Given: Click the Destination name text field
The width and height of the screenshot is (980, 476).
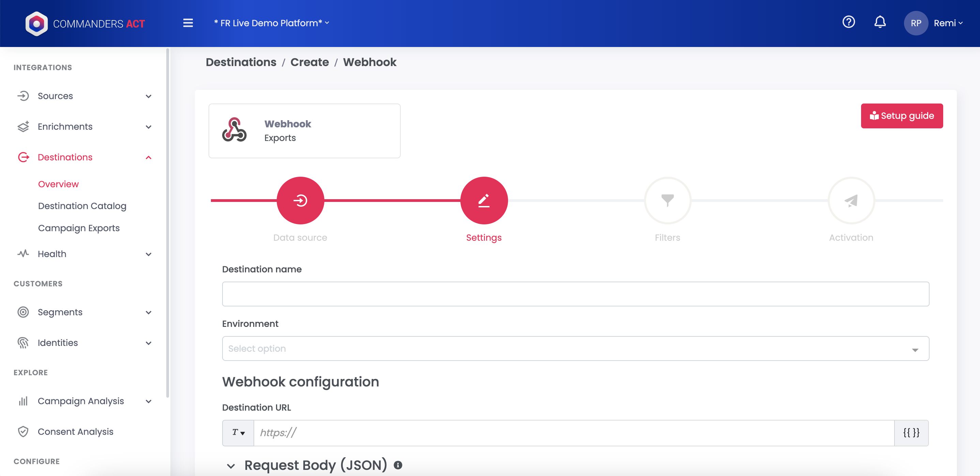Looking at the screenshot, I should [x=575, y=294].
